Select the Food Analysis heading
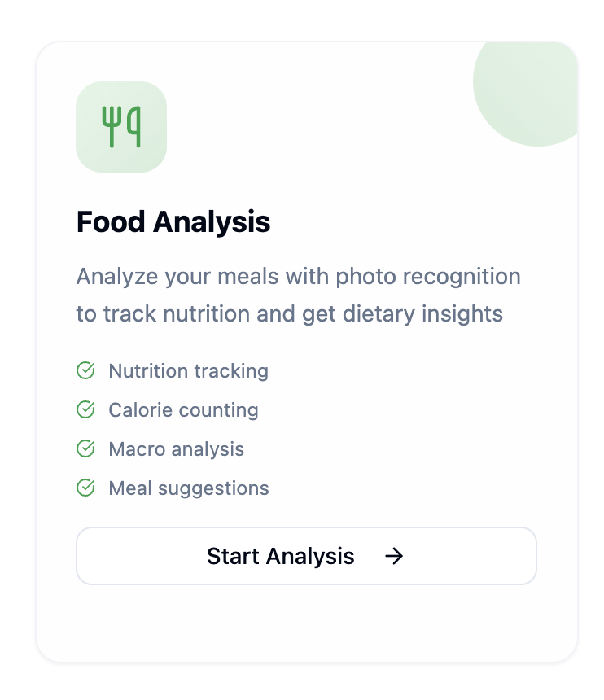Image resolution: width=604 pixels, height=700 pixels. point(173,222)
